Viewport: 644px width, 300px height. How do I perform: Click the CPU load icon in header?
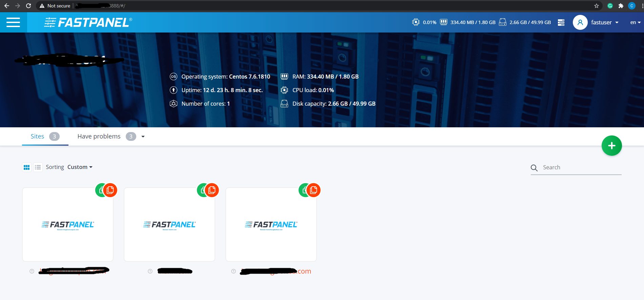tap(416, 22)
